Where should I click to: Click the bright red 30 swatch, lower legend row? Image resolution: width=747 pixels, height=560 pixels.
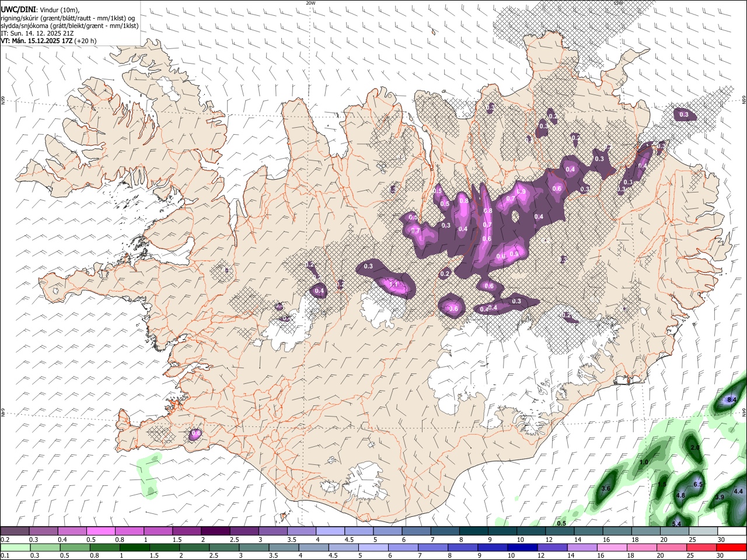pyautogui.click(x=731, y=547)
